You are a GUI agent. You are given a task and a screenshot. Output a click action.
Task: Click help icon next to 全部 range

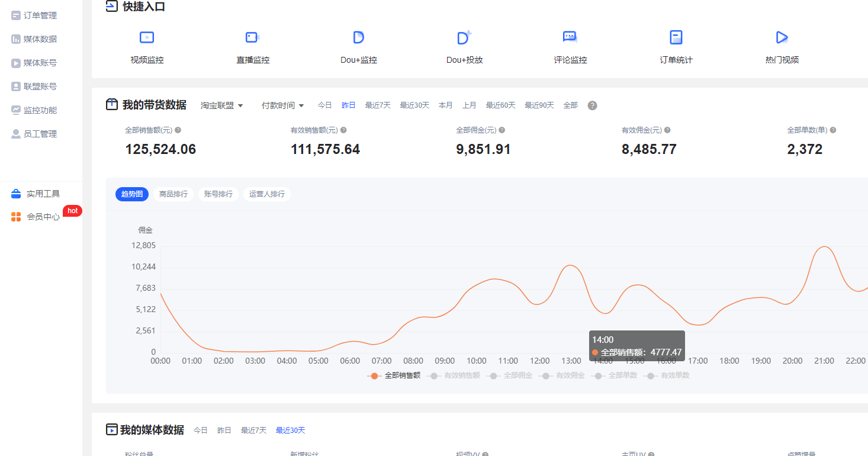point(592,105)
